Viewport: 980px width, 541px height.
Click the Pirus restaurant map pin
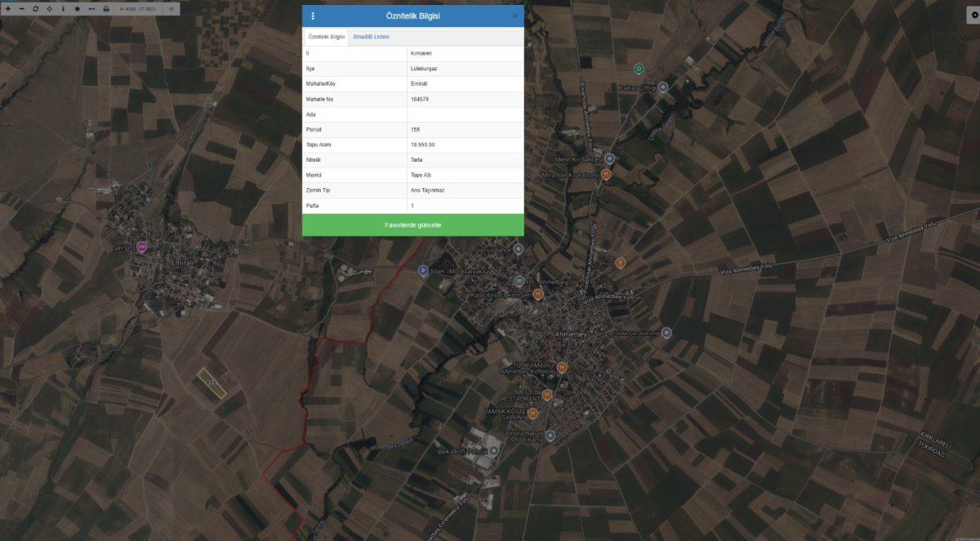[x=621, y=262]
